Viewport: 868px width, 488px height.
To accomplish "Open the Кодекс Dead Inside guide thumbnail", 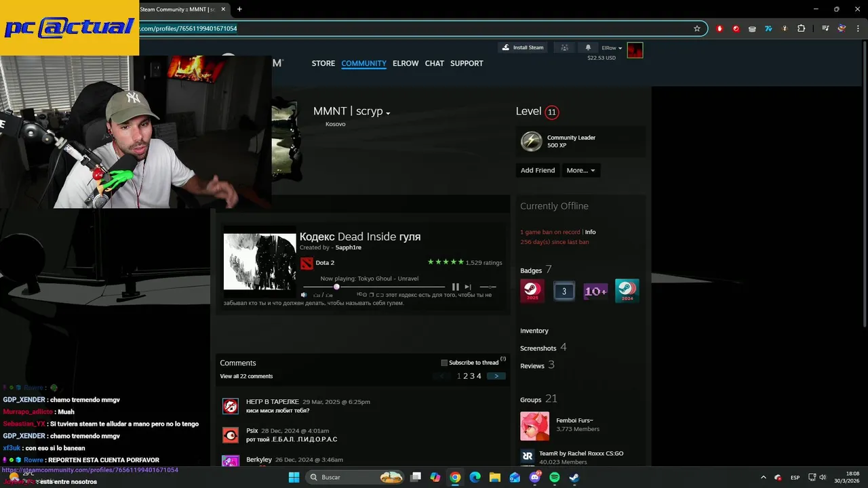I will pyautogui.click(x=260, y=262).
